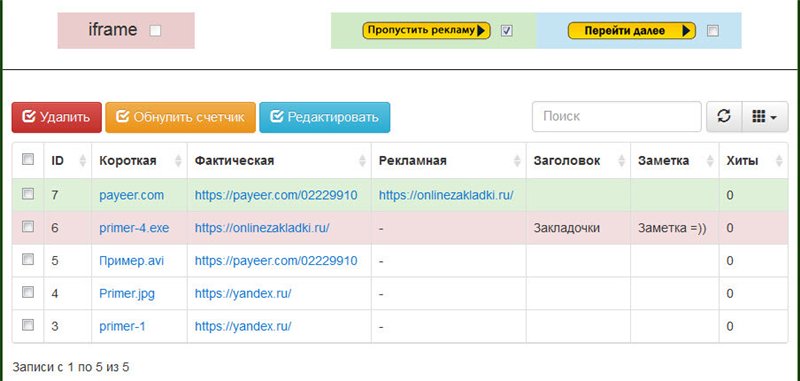Uncheck the Пропустить рекламу checkbox
This screenshot has height=381, width=800.
click(x=507, y=31)
